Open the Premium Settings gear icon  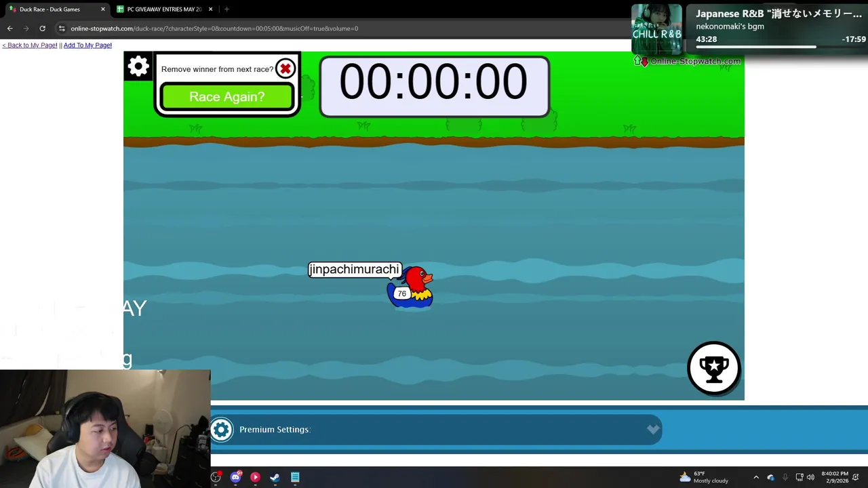(221, 430)
